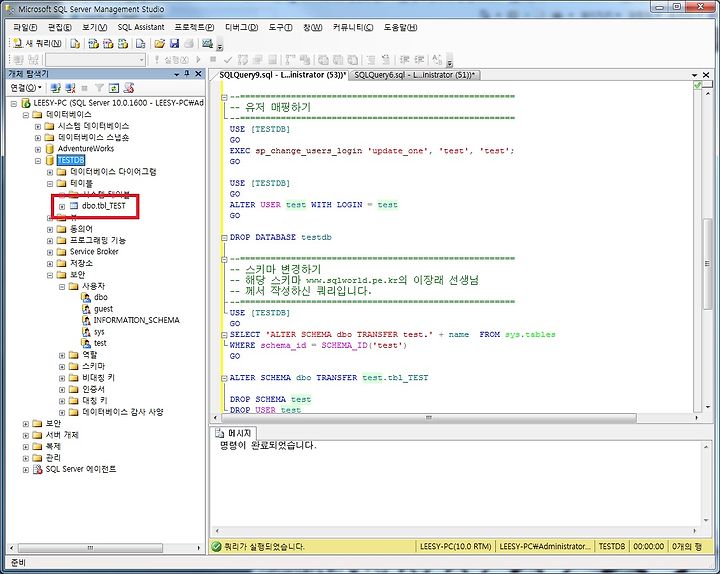Open the 파일 (File) menu
The height and width of the screenshot is (574, 720).
click(25, 27)
